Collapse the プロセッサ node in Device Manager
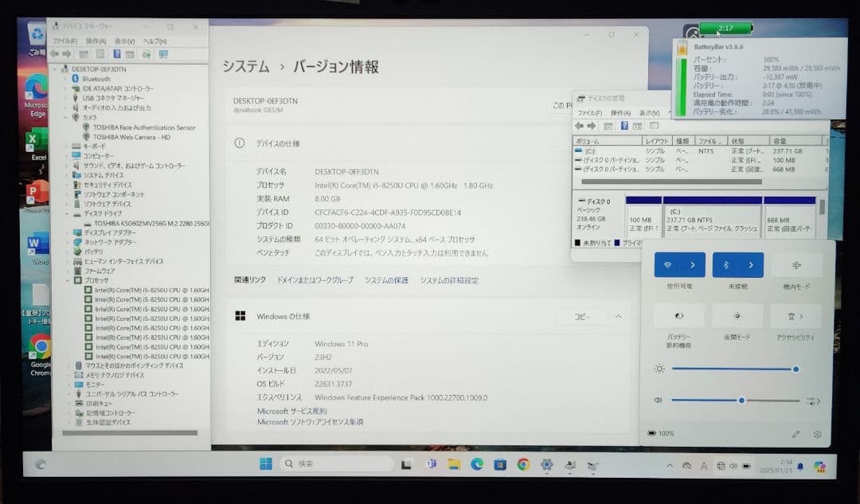 65,280
